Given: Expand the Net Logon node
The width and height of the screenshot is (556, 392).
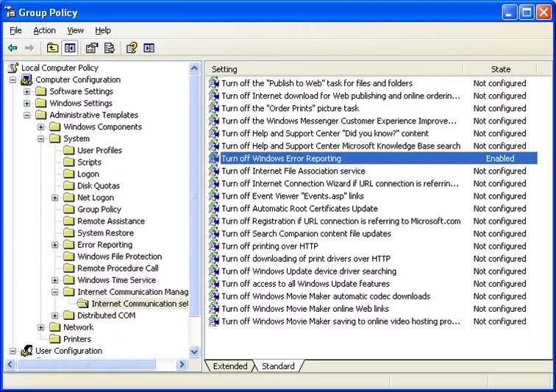Looking at the screenshot, I should click(55, 198).
